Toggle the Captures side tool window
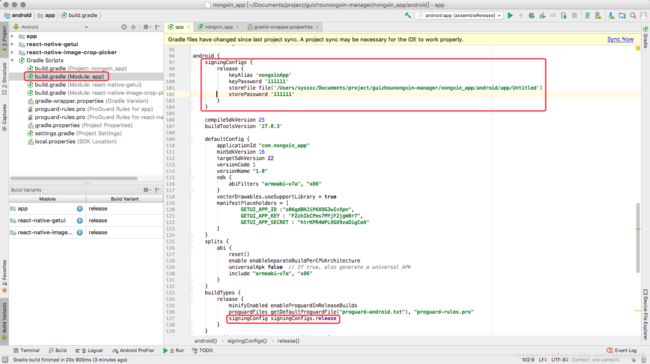Image resolution: width=650 pixels, height=364 pixels. pos(4,117)
